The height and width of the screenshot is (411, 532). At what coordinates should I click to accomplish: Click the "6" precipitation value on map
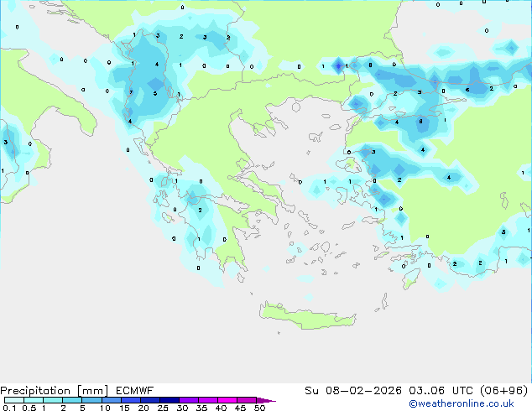click(x=467, y=90)
